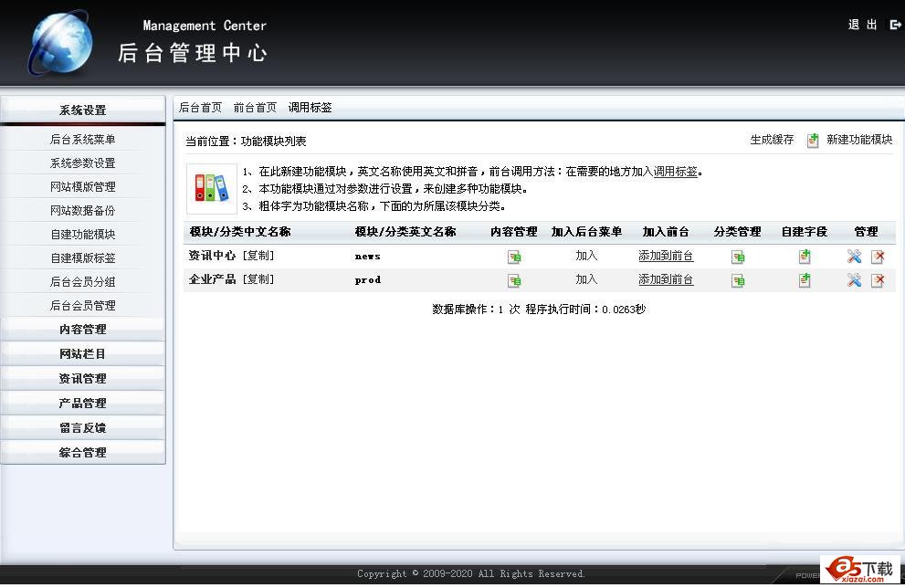Click the 模块/分类英文名称 column header
Screen dimensions: 905x588
coord(405,232)
